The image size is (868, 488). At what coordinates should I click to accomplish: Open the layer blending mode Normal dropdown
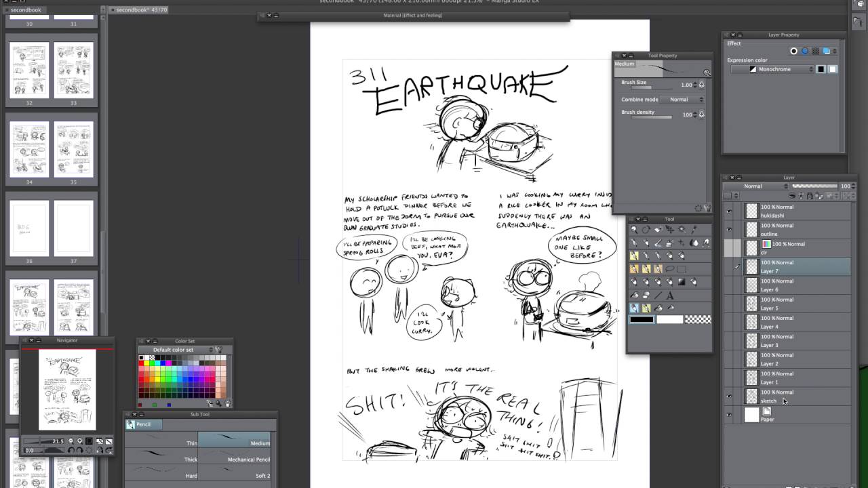point(755,186)
